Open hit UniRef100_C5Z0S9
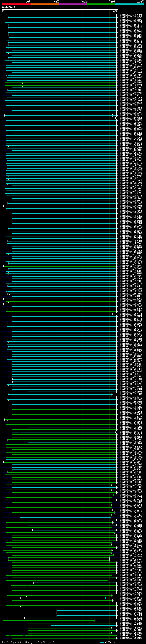146x644 pixels. point(131,30)
